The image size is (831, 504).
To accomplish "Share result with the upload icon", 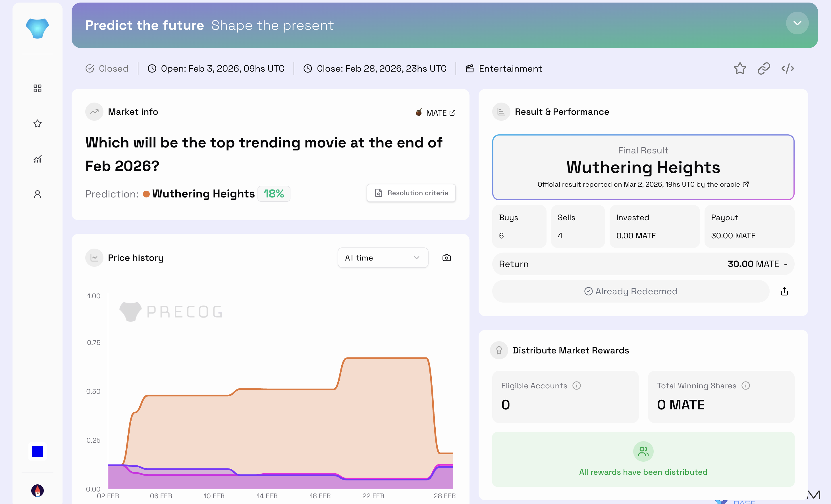I will [784, 291].
